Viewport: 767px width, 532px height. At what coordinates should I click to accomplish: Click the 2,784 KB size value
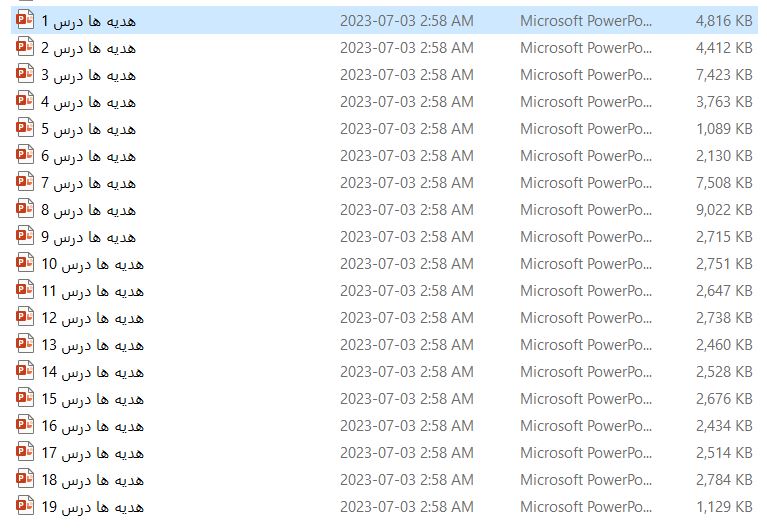coord(724,480)
